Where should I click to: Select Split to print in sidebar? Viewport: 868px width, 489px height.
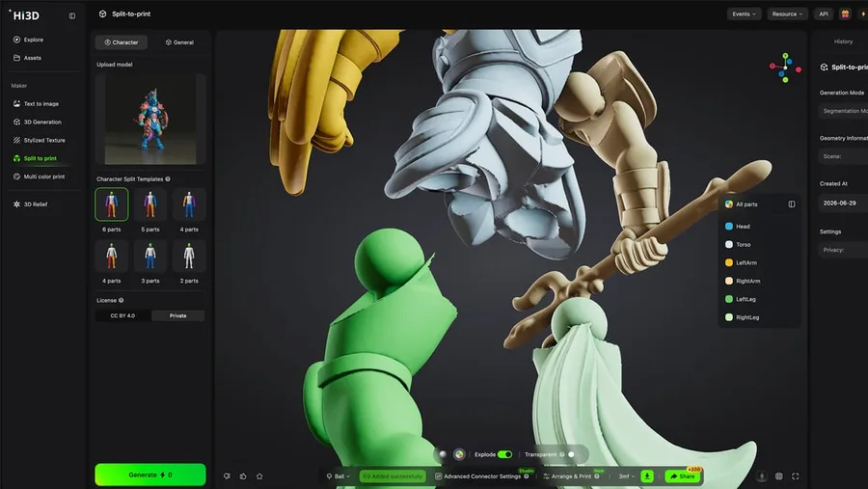pos(35,158)
